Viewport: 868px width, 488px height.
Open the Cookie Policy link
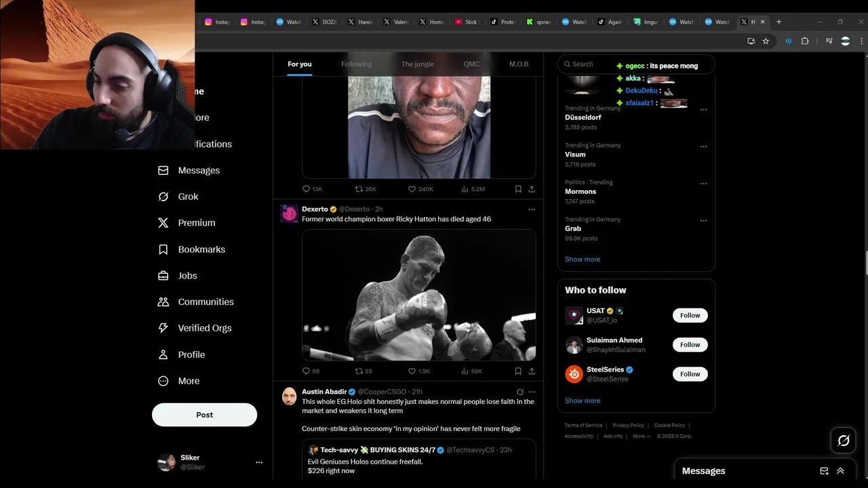point(669,426)
